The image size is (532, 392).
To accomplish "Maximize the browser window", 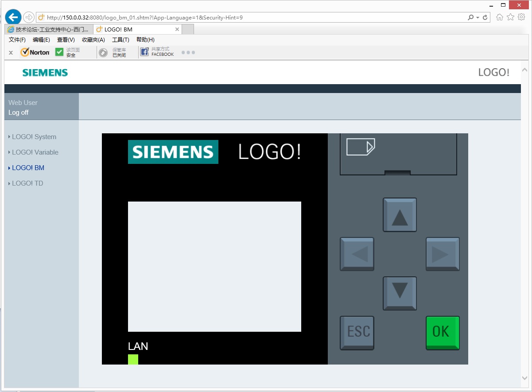I will tap(504, 5).
